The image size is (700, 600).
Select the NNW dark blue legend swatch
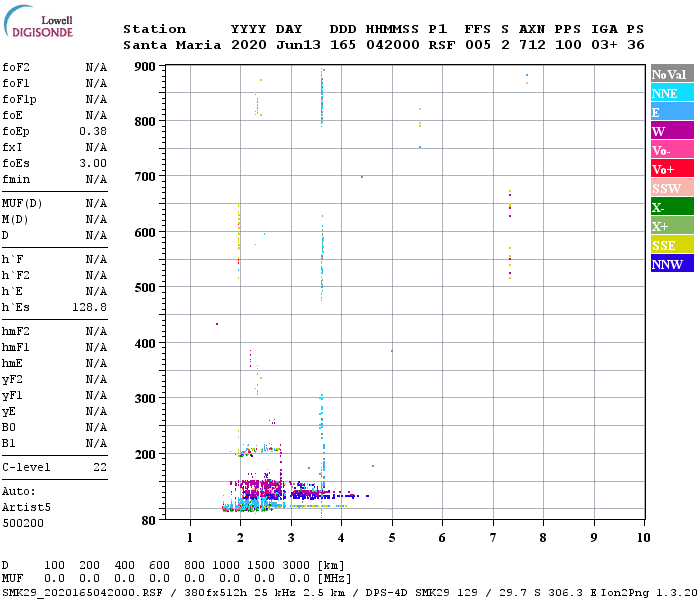(x=672, y=263)
